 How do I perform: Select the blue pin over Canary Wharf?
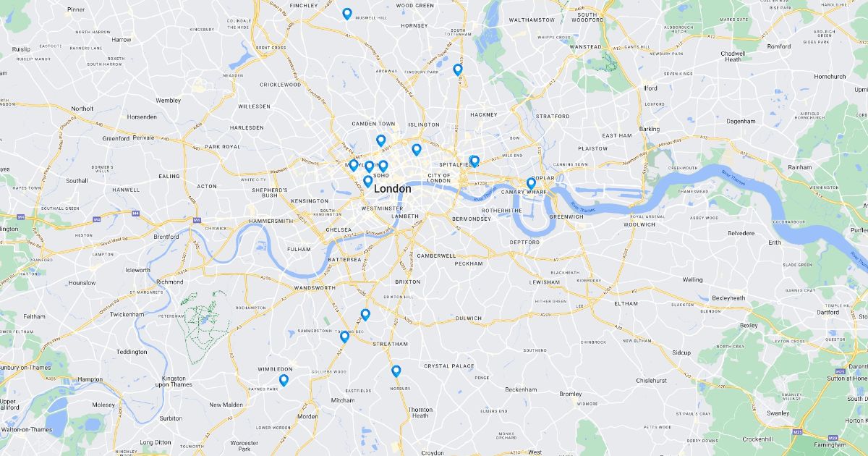(x=531, y=184)
